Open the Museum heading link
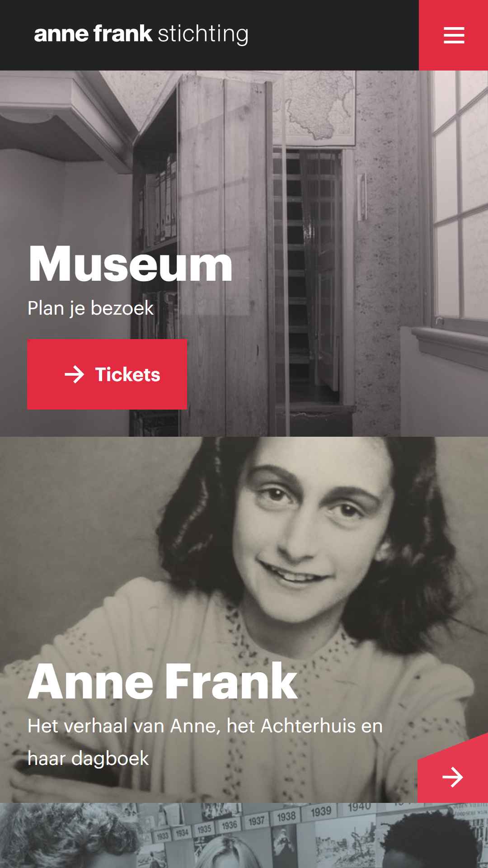The image size is (488, 868). tap(130, 264)
